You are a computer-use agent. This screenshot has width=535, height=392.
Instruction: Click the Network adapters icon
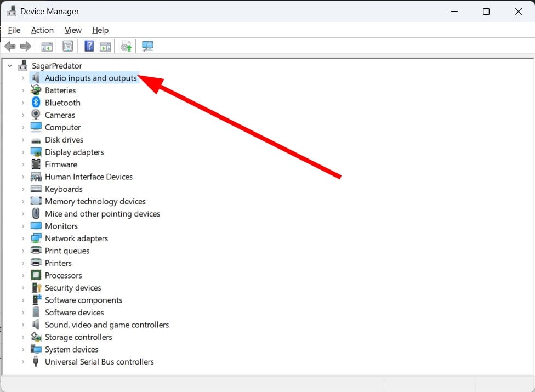[x=36, y=238]
